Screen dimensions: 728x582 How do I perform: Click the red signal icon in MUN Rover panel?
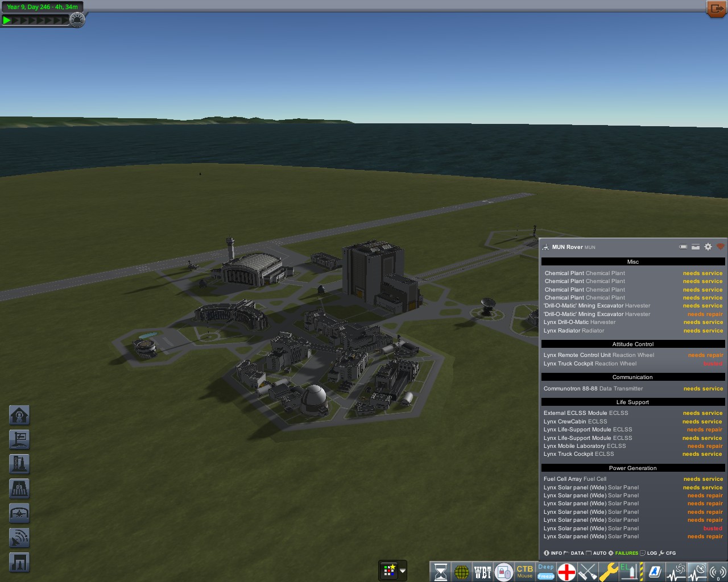[720, 247]
